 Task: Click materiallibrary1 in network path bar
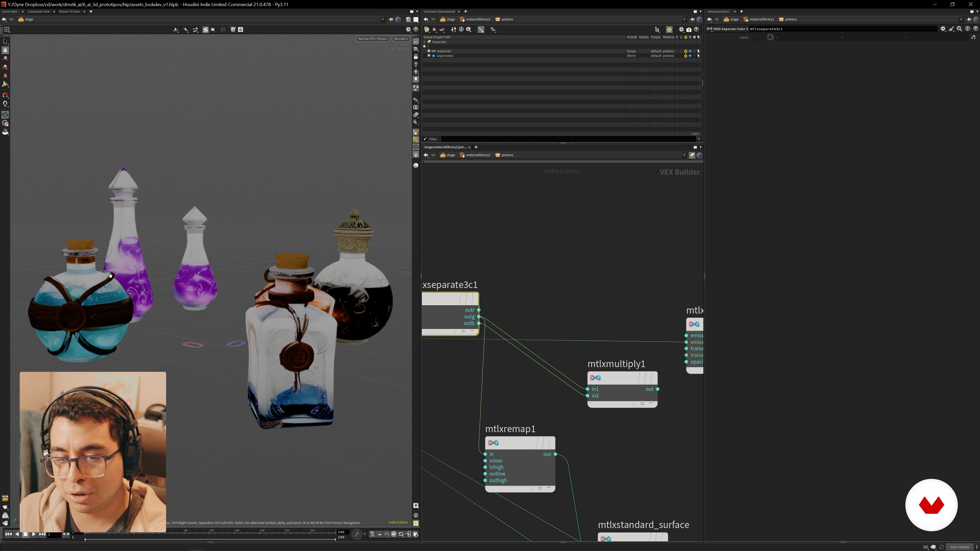coord(478,155)
